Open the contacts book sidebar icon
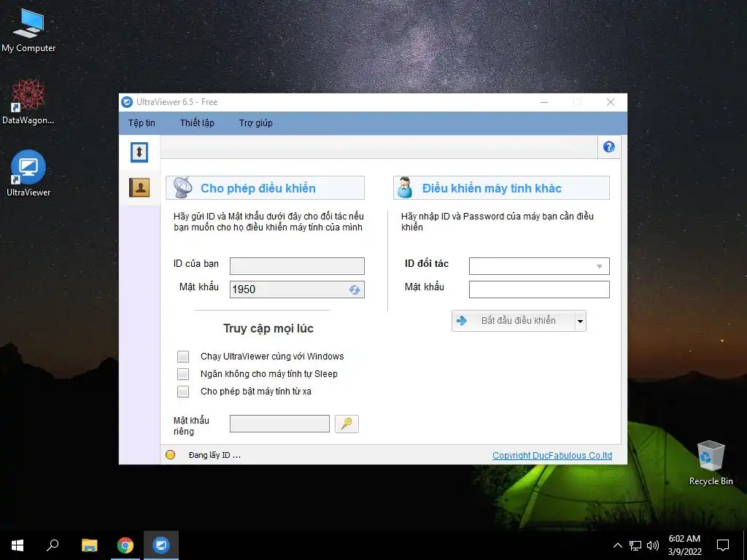 click(139, 187)
